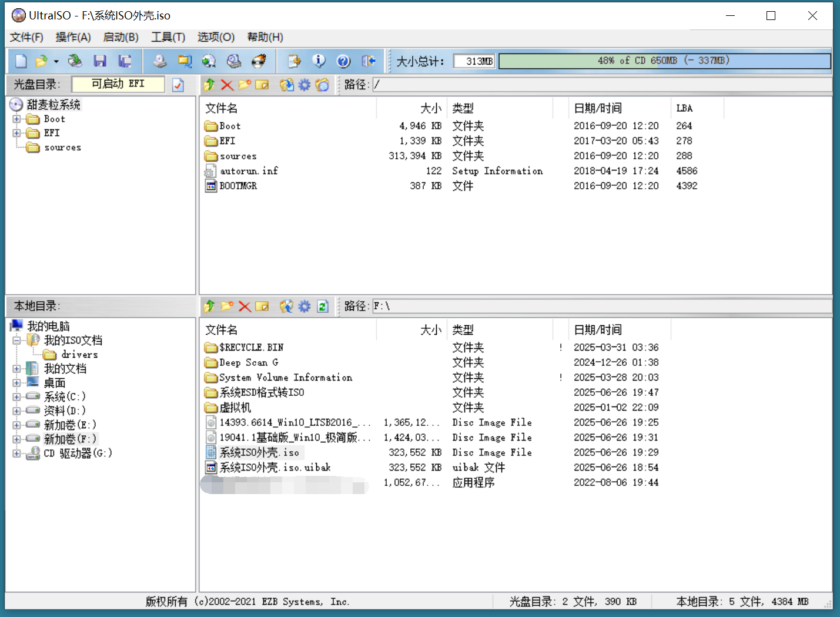The height and width of the screenshot is (617, 840).
Task: Open the 选项(O) menu
Action: tap(216, 37)
